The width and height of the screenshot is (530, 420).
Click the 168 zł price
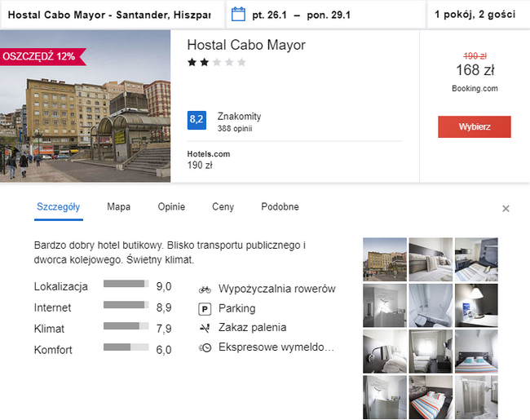pyautogui.click(x=475, y=70)
